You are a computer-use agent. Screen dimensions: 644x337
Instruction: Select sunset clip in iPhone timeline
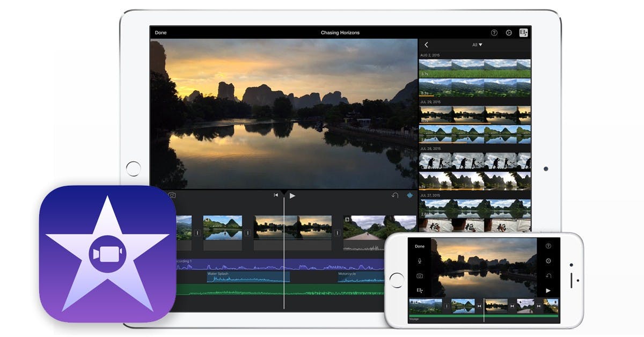click(x=496, y=306)
